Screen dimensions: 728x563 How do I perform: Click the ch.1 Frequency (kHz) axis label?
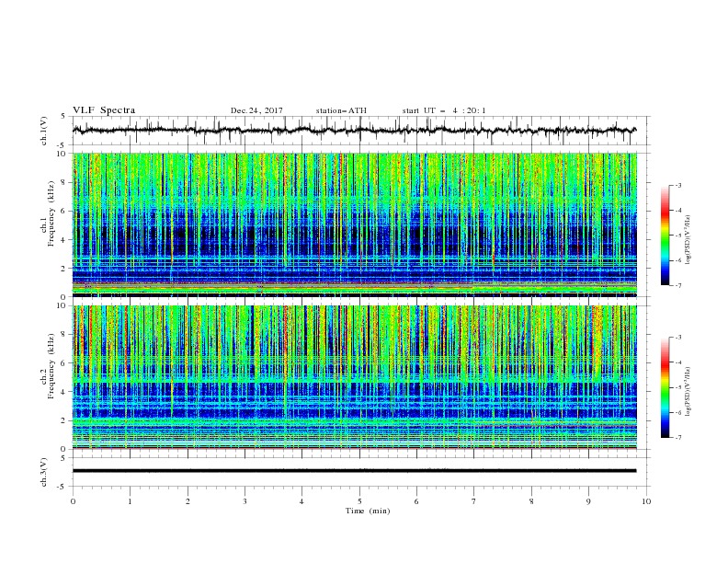(48, 212)
